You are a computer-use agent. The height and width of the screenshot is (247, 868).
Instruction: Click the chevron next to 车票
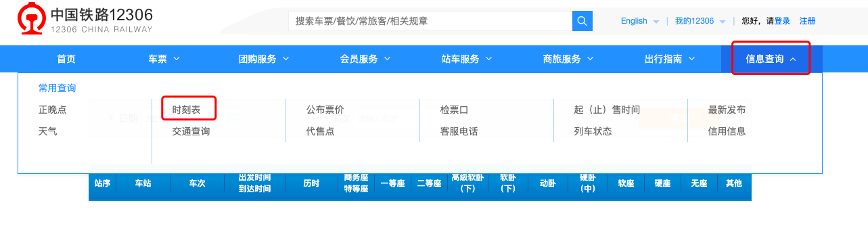(177, 59)
